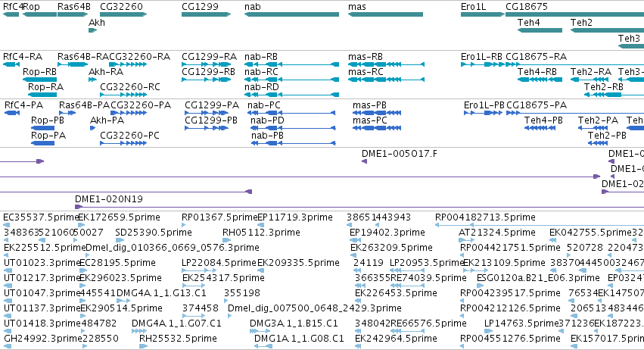This screenshot has height=350, width=644.
Task: Select protein nab-PD feature
Action: click(x=293, y=128)
